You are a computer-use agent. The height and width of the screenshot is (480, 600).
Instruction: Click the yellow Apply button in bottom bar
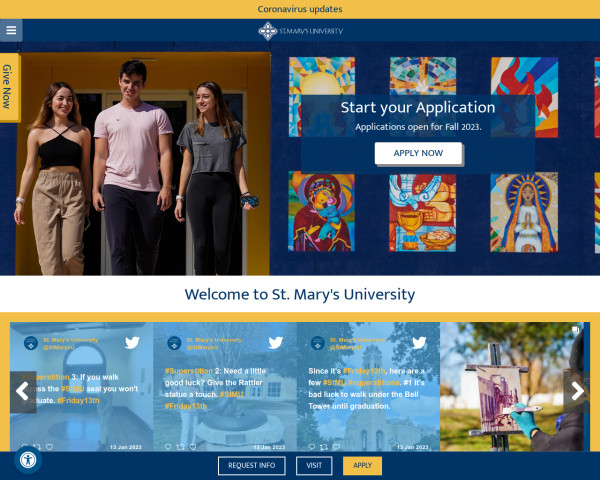(362, 465)
